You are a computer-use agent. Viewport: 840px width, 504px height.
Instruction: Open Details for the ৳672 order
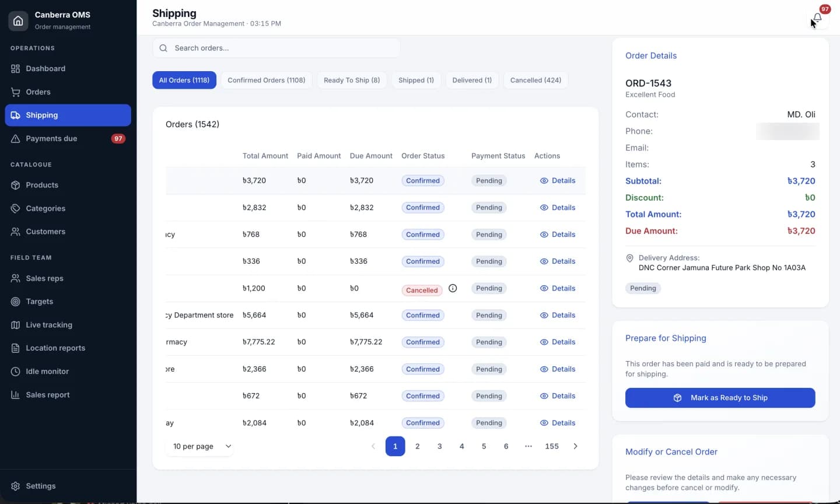pos(558,395)
